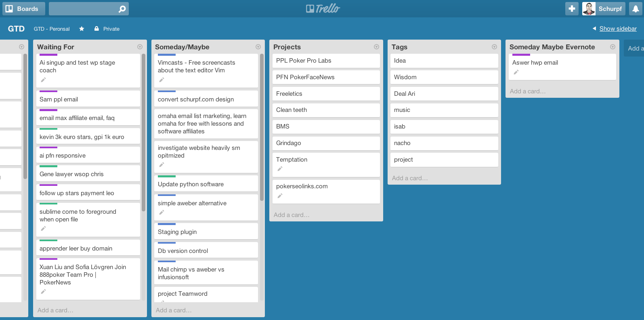Screen dimensions: 644x320
Task: Click description icon on pokerseolinks.com card
Action: (280, 196)
